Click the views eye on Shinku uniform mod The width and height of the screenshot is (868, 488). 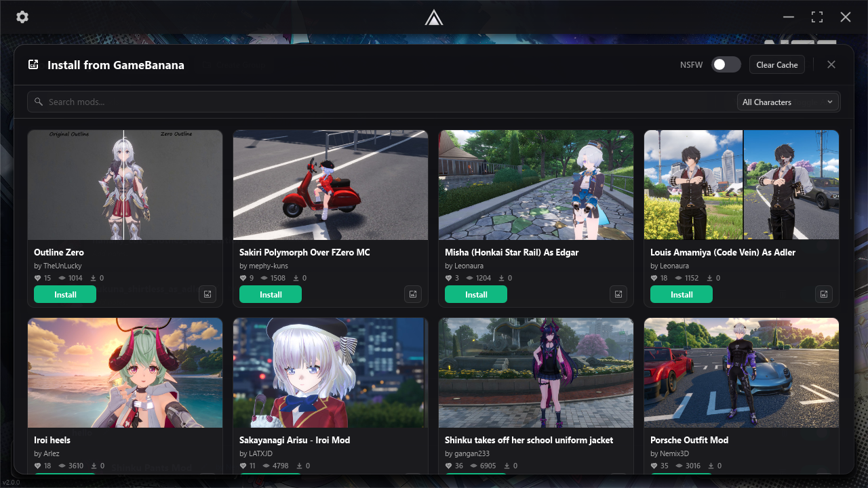473,466
